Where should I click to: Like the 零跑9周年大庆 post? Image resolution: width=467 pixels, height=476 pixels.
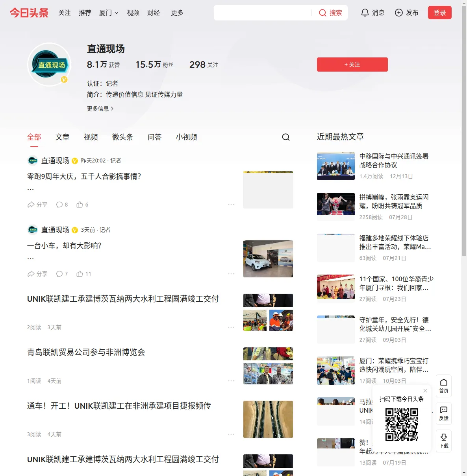(x=82, y=205)
